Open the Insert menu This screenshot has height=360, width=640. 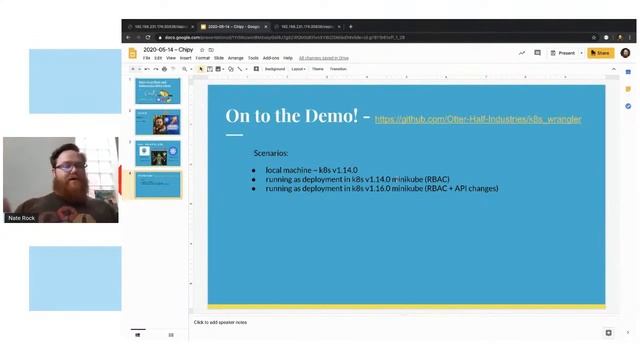pos(185,58)
